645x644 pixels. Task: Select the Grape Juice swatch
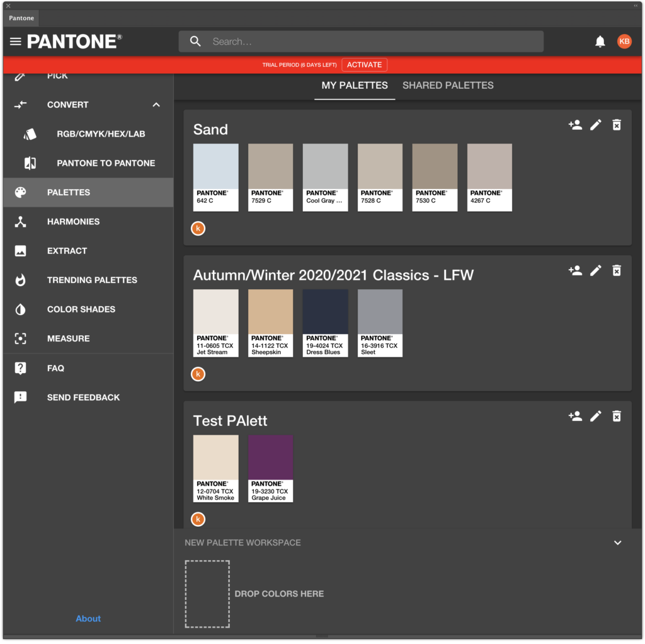pos(270,468)
